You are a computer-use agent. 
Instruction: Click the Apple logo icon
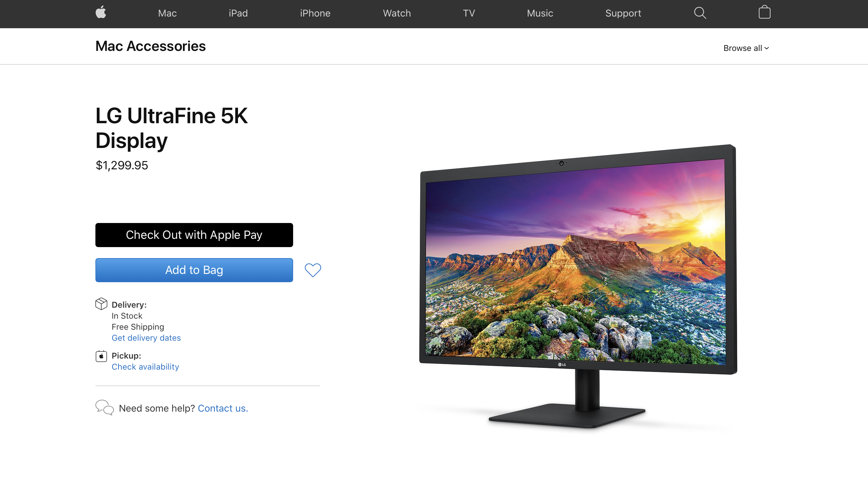101,13
